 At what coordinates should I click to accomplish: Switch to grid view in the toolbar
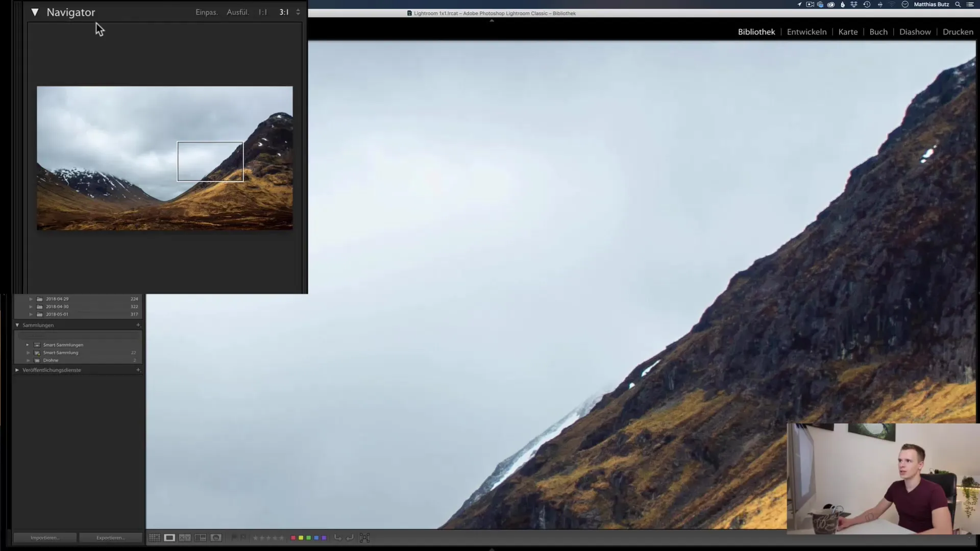(x=154, y=538)
